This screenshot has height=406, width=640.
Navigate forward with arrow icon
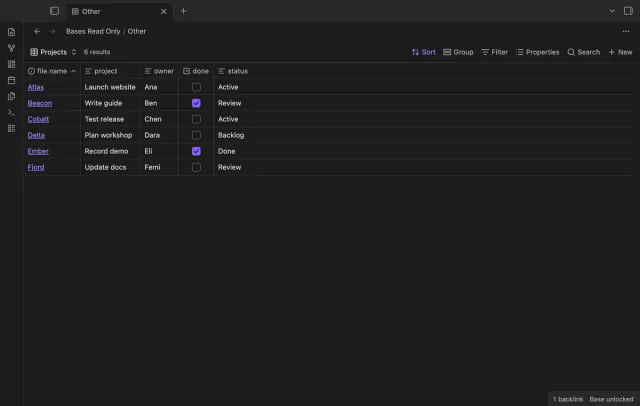click(x=52, y=31)
